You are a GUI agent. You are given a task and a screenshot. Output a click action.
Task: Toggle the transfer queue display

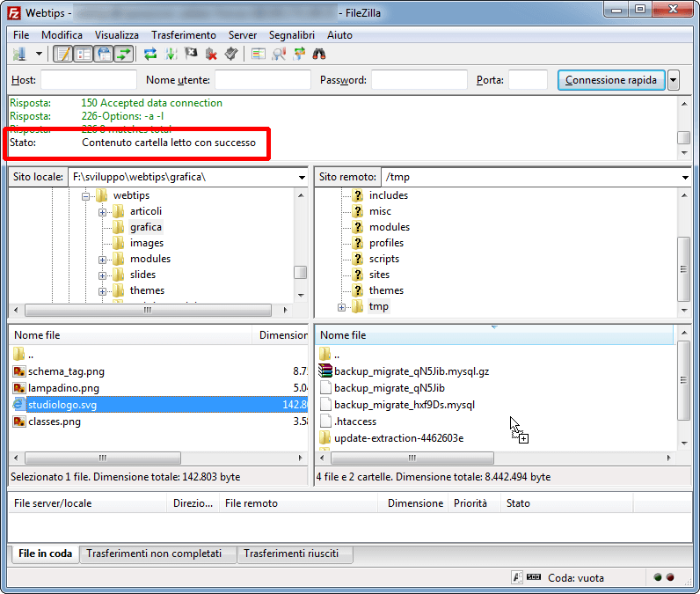[x=124, y=54]
